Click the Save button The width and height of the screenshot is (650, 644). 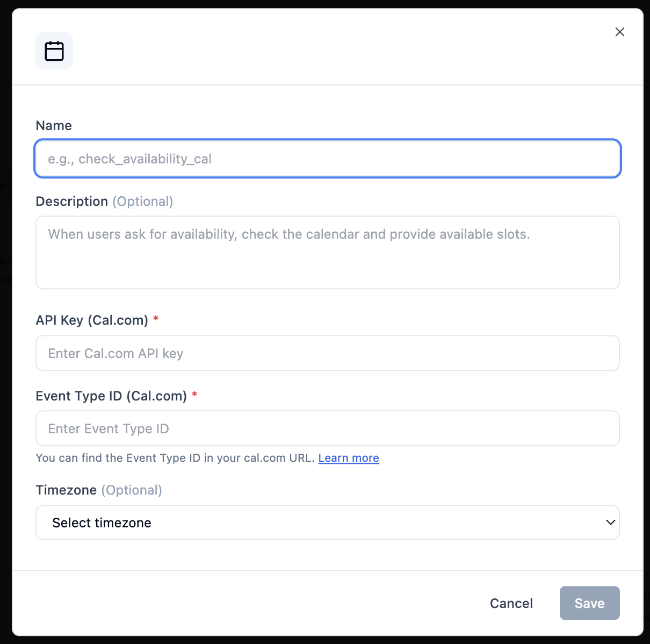coord(589,603)
